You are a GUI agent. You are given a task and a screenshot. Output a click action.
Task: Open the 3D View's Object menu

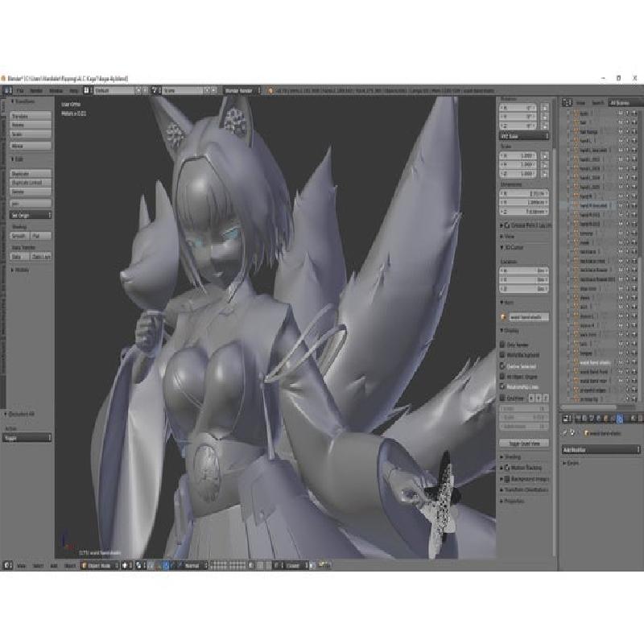pos(70,566)
